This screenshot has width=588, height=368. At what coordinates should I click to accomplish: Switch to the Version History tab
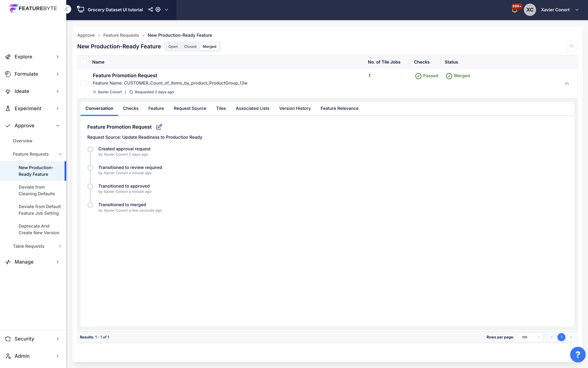[295, 108]
